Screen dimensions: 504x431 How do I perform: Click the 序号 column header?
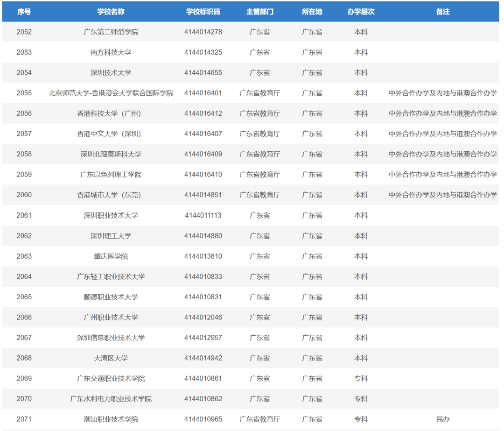point(24,12)
